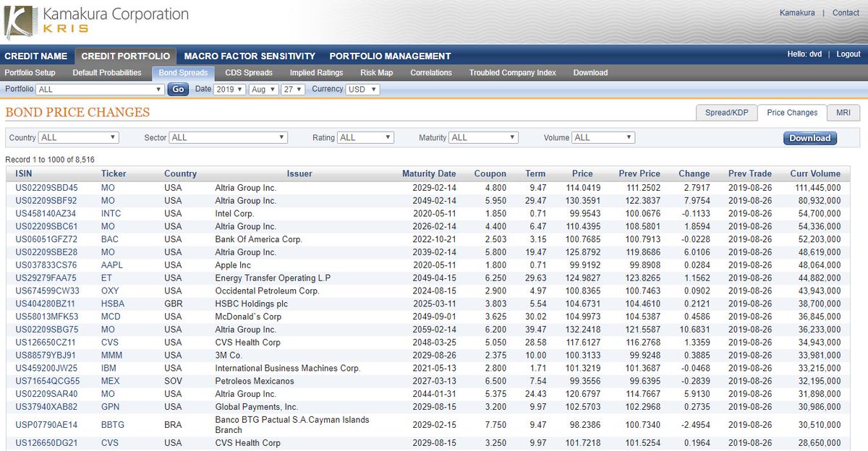
Task: Sort table by Price column header
Action: coord(582,173)
